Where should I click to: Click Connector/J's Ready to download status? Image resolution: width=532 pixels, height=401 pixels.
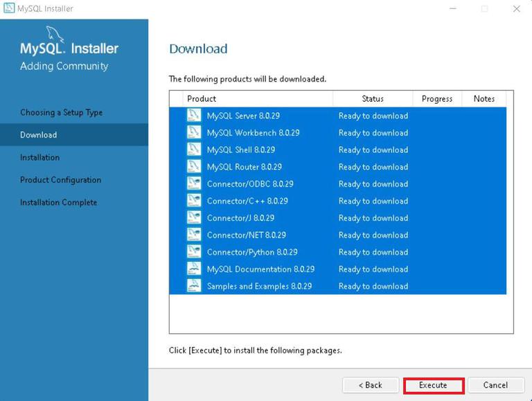click(x=373, y=217)
